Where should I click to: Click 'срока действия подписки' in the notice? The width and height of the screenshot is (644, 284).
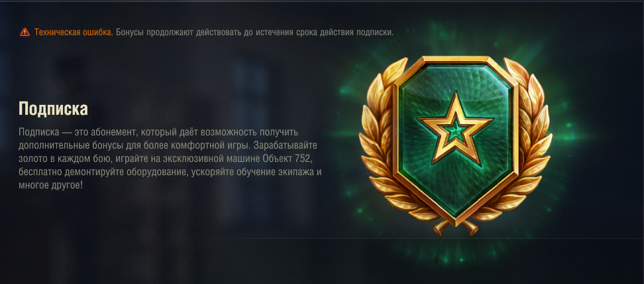345,33
